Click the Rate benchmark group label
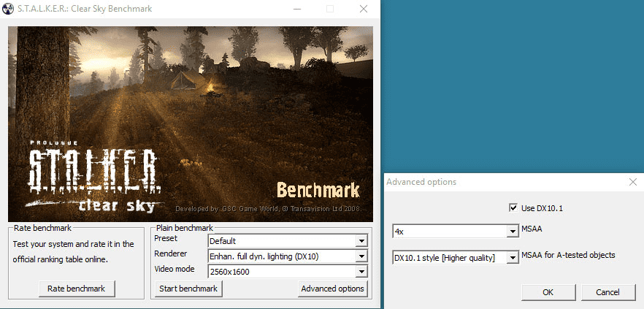644x309 pixels. 42,228
